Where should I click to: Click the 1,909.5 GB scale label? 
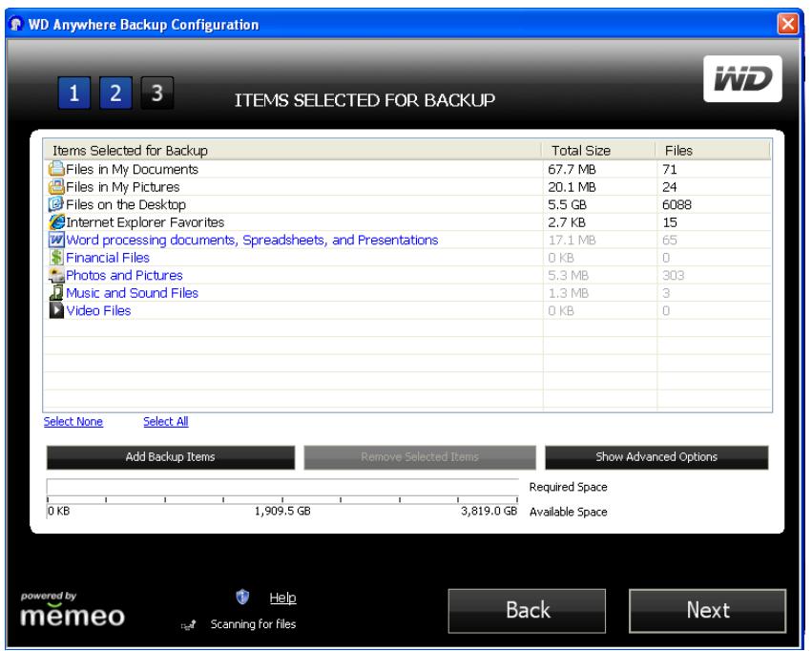pyautogui.click(x=282, y=511)
